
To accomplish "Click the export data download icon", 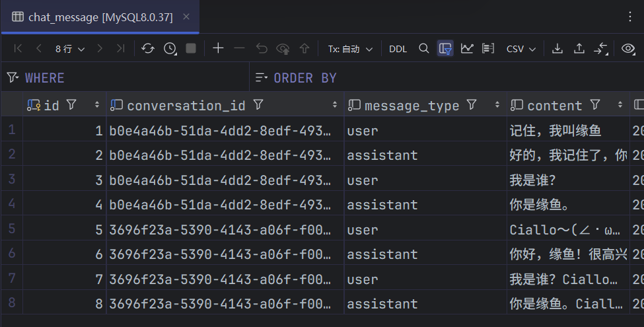I will [x=557, y=48].
